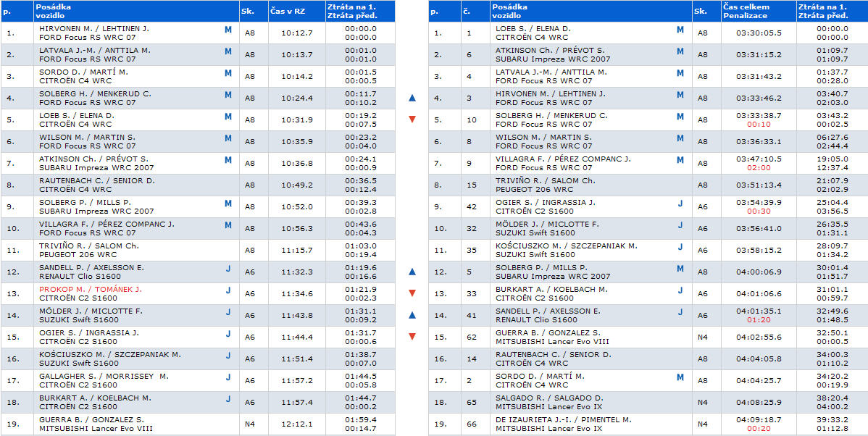Click the M badge next to first-place Hirvonen / Lehtinen
Screen dimensions: 868x436
point(228,30)
